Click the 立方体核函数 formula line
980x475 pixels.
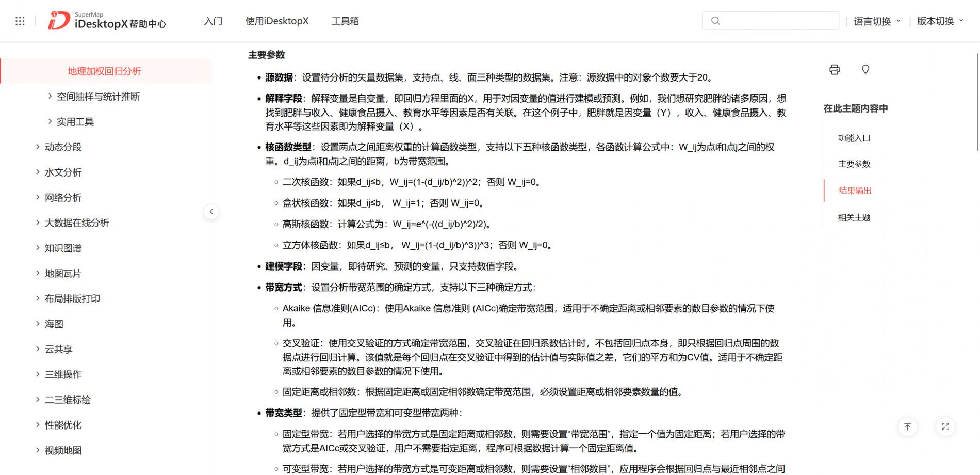(x=418, y=245)
